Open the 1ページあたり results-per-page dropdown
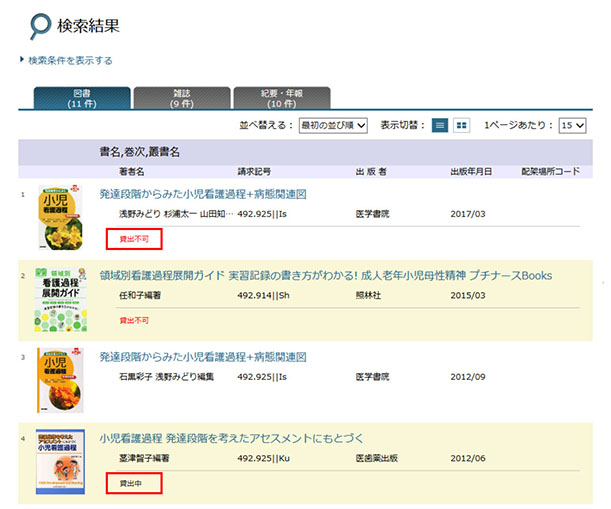The height and width of the screenshot is (509, 611). [572, 126]
